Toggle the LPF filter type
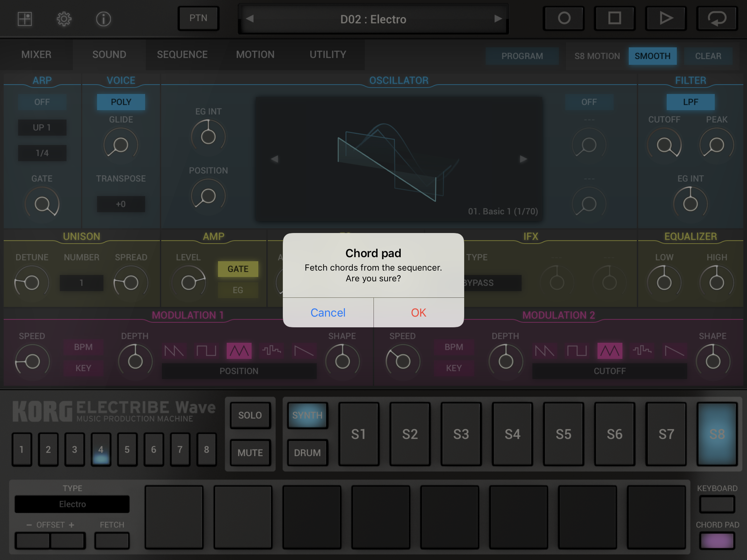The height and width of the screenshot is (560, 747). pyautogui.click(x=690, y=102)
